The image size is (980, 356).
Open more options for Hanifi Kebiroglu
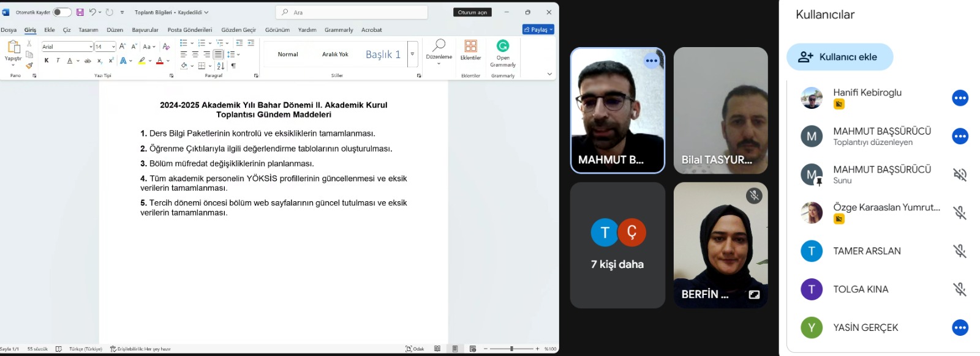coord(960,98)
